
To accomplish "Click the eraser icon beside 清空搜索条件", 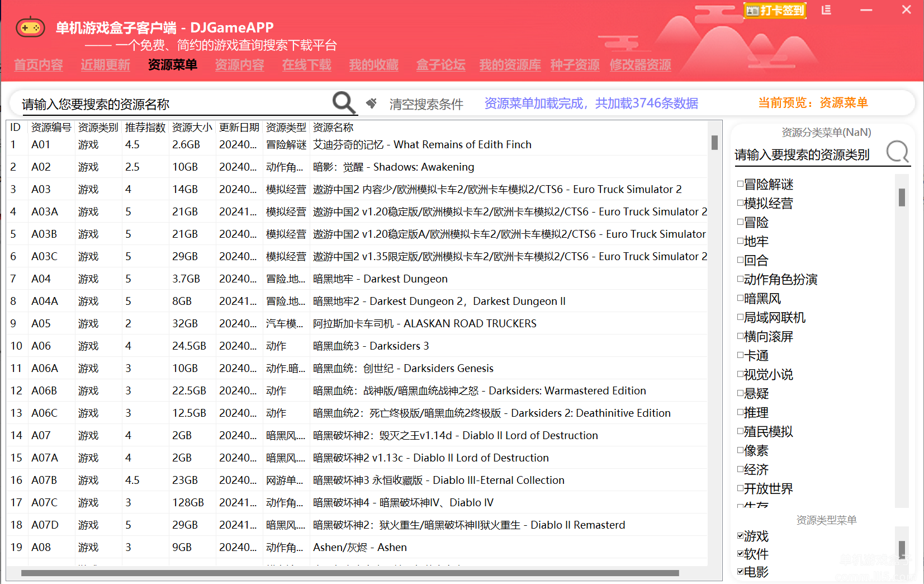I will pyautogui.click(x=371, y=103).
